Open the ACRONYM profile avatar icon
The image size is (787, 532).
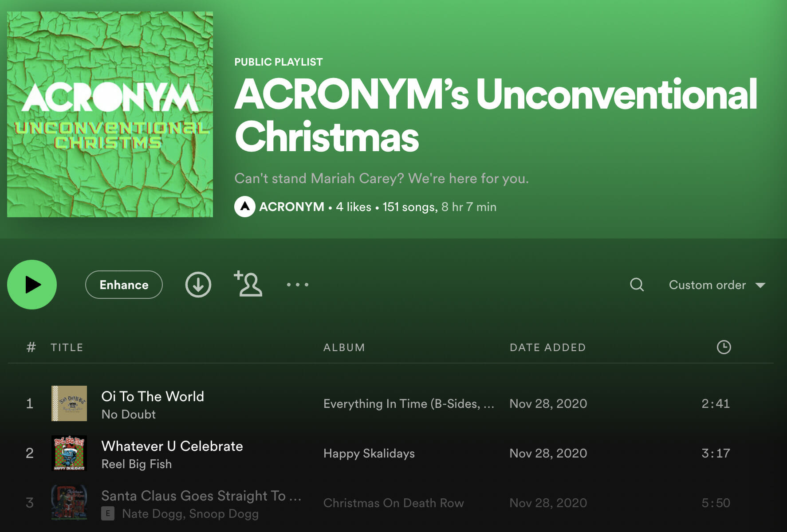click(245, 207)
